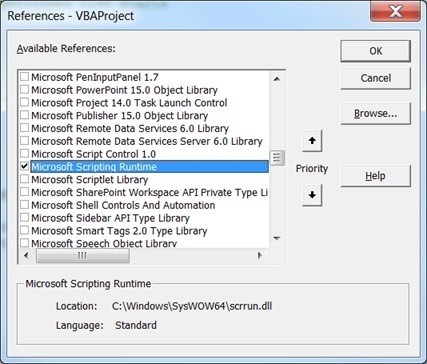Select Microsoft SharePoint Workspace API Private text
427x364 pixels.
(x=150, y=192)
